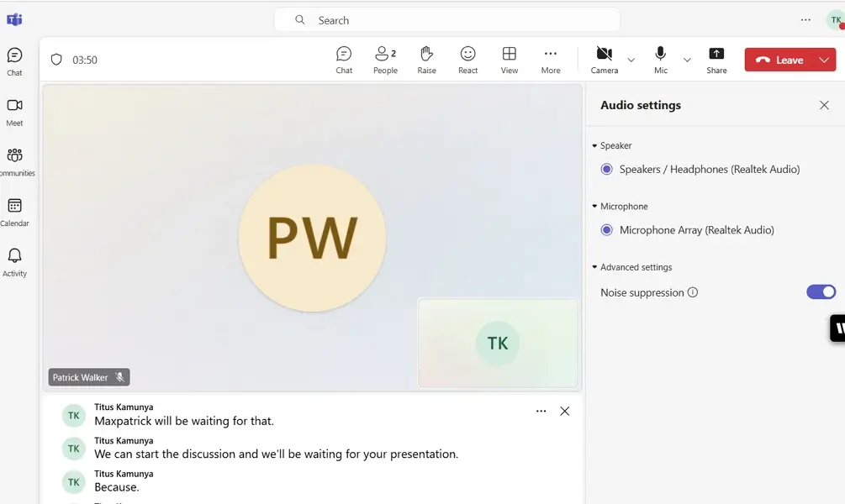Screen dimensions: 845x504
Task: Open the More actions menu
Action: [x=550, y=60]
